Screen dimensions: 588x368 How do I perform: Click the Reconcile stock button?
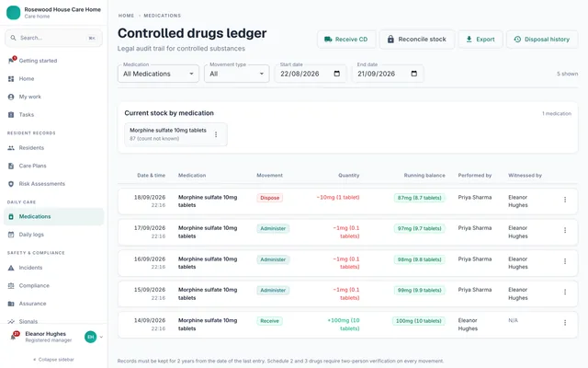416,40
